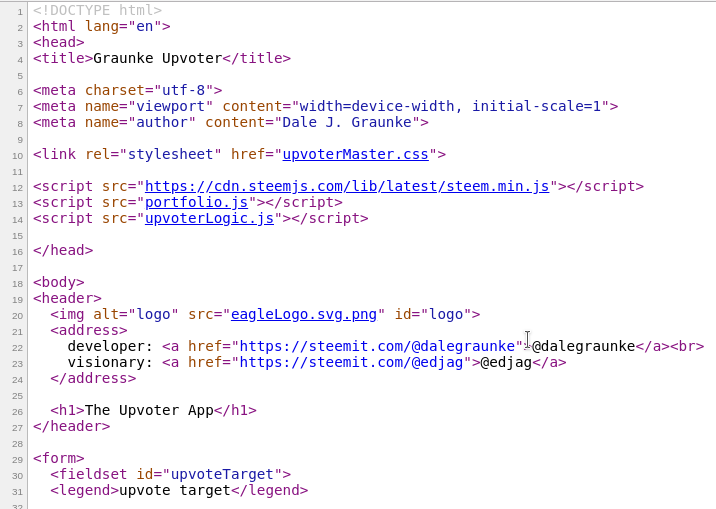Open the eagleLogo.svg.png image link
This screenshot has height=509, width=716.
304,314
